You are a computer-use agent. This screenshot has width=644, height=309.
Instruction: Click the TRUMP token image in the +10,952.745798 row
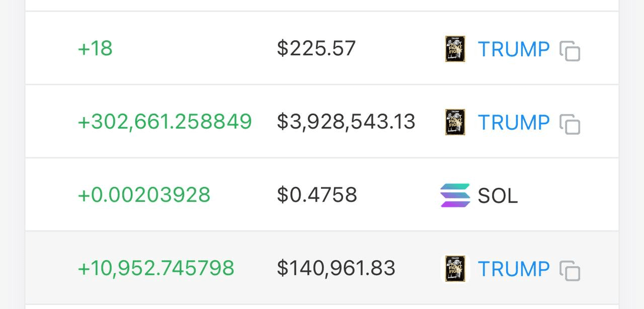point(455,268)
